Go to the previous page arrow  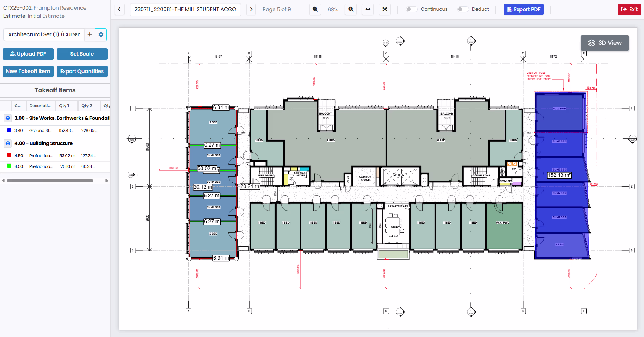click(119, 9)
